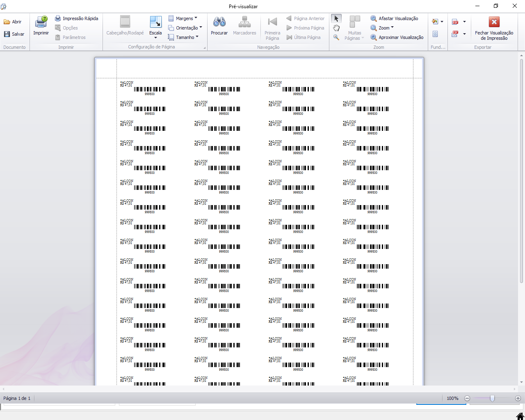
Task: Click the 'Página 1 de 1' status text
Action: (17, 398)
